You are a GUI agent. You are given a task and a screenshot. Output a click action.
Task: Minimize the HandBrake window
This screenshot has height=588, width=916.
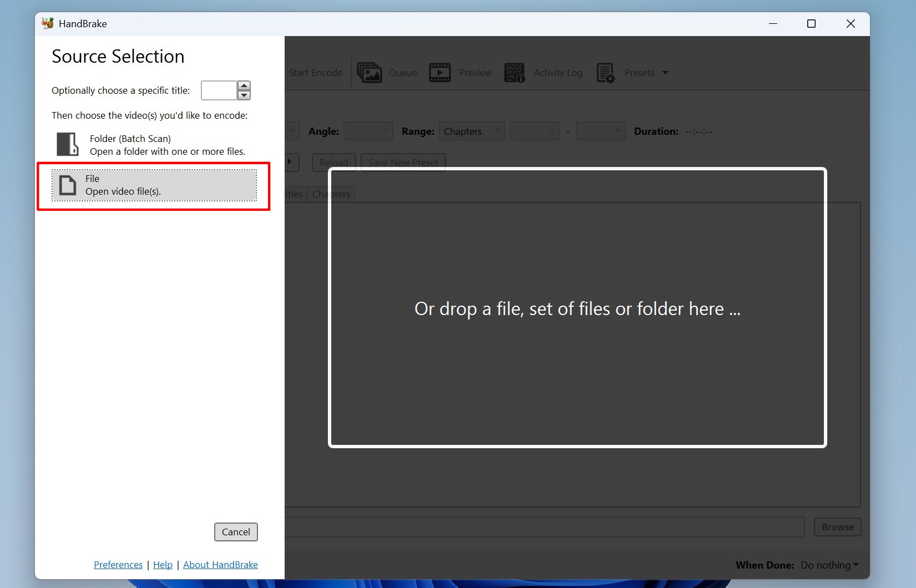[773, 24]
